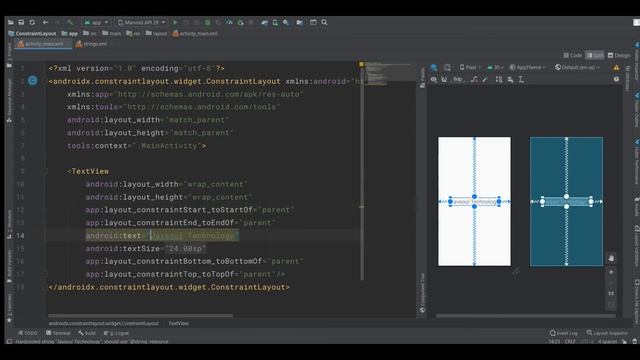Click the 0dp default margins field
This screenshot has height=360, width=640.
pos(458,79)
